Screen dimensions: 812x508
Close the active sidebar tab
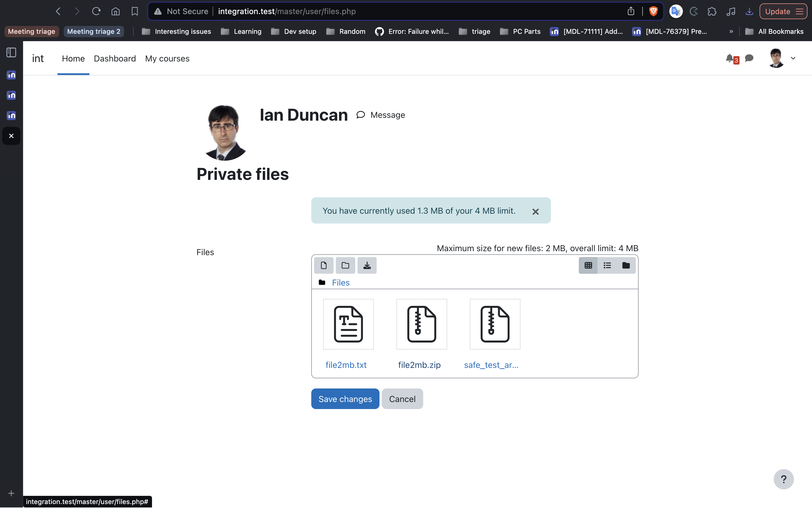click(11, 136)
